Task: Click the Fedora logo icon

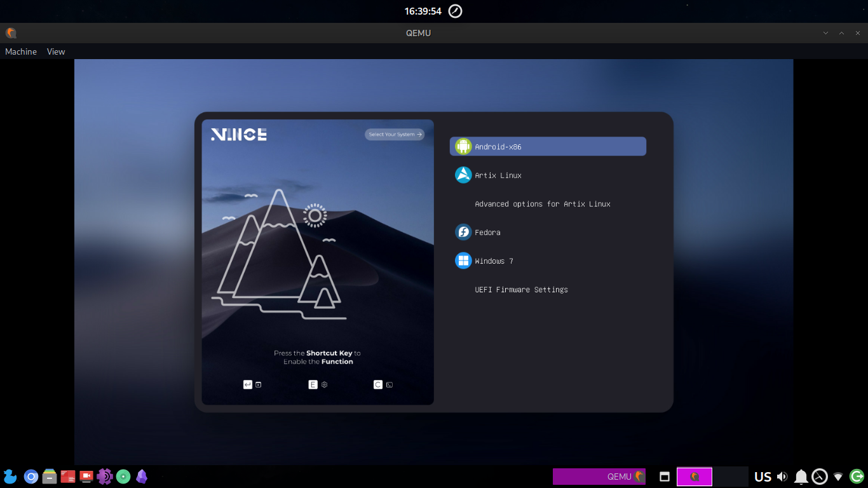Action: (463, 232)
